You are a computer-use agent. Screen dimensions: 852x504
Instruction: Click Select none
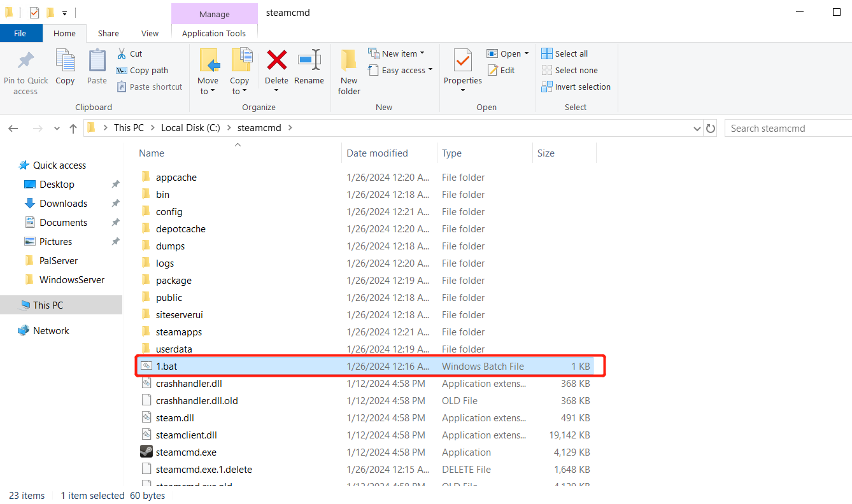(569, 70)
